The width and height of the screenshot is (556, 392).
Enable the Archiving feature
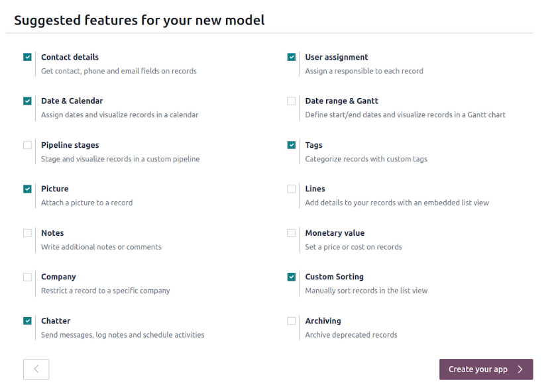(292, 320)
